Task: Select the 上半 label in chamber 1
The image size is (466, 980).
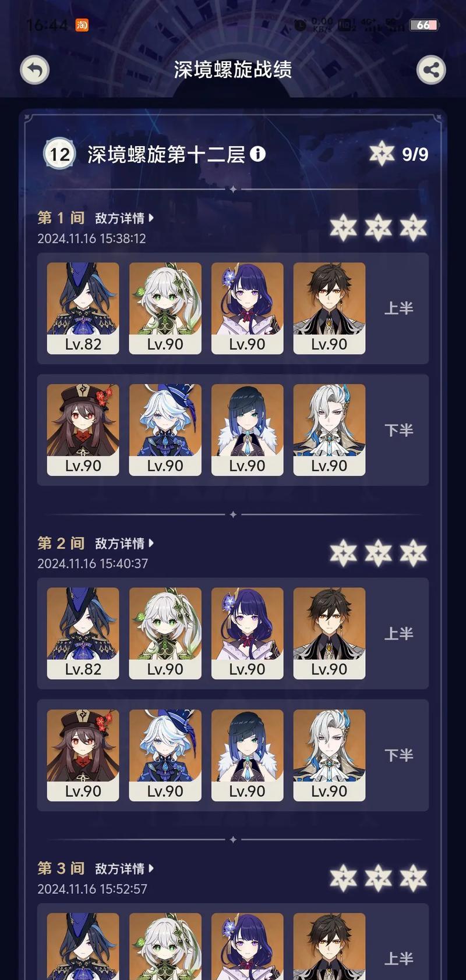Action: point(399,308)
